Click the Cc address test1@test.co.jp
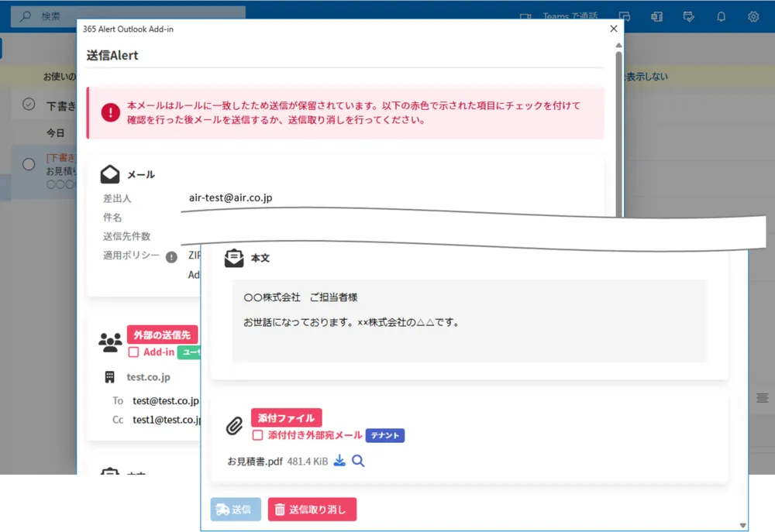 point(167,420)
